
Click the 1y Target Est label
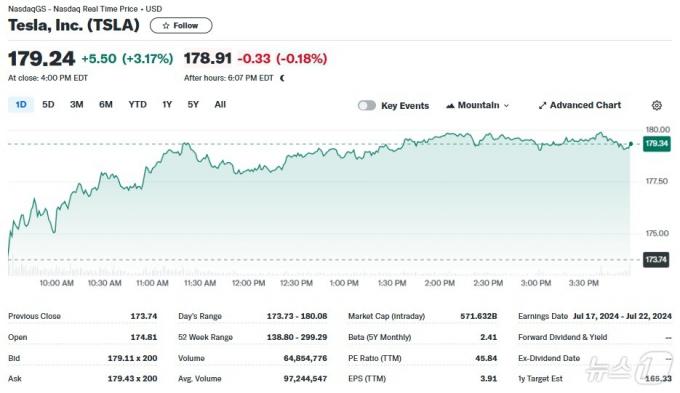tap(540, 378)
